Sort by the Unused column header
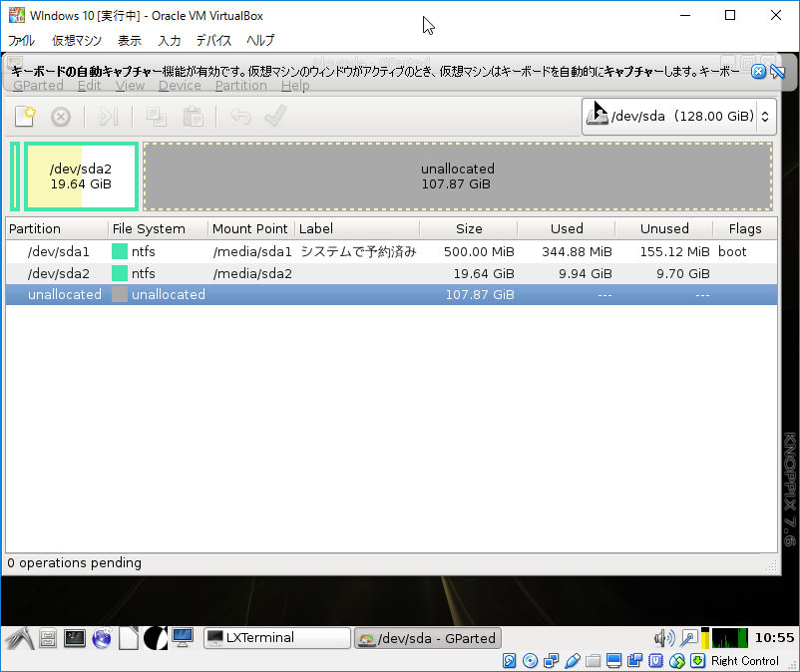 (x=664, y=229)
